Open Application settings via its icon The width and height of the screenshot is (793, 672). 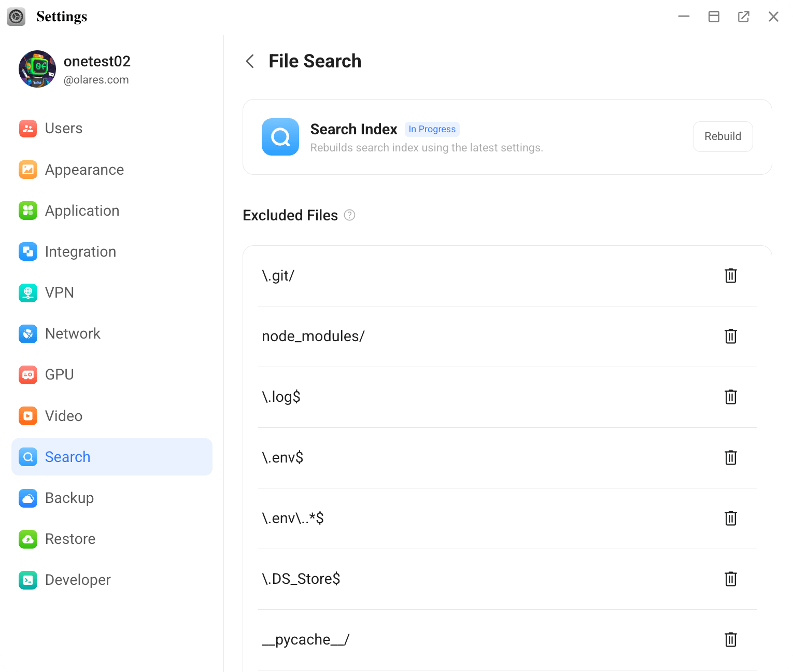pyautogui.click(x=27, y=211)
